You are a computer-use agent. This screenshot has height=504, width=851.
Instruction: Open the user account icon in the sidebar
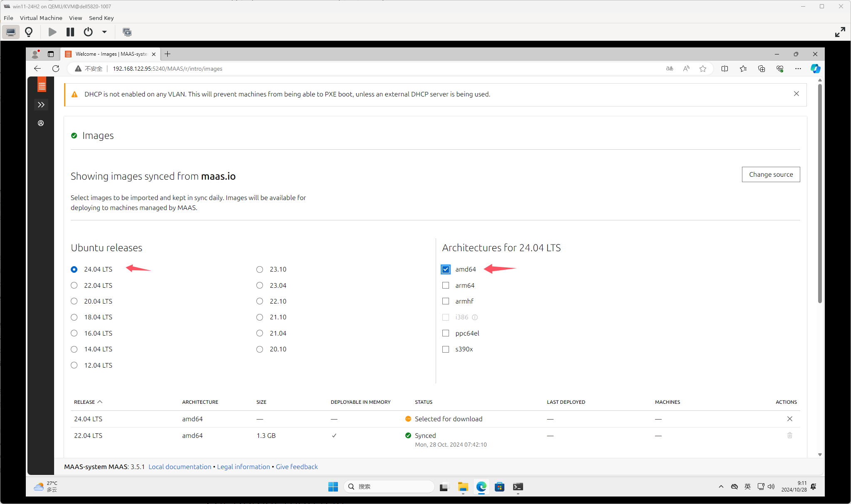40,123
